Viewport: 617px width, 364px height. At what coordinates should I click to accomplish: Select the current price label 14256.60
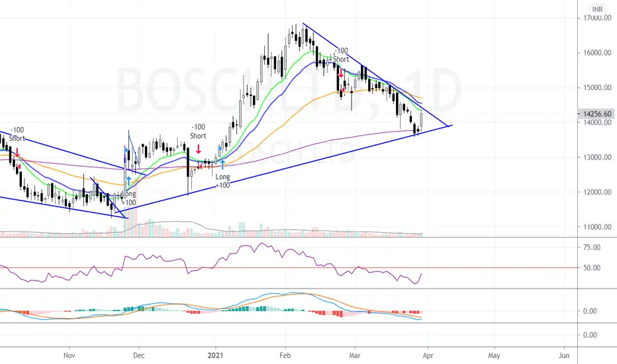coord(597,114)
